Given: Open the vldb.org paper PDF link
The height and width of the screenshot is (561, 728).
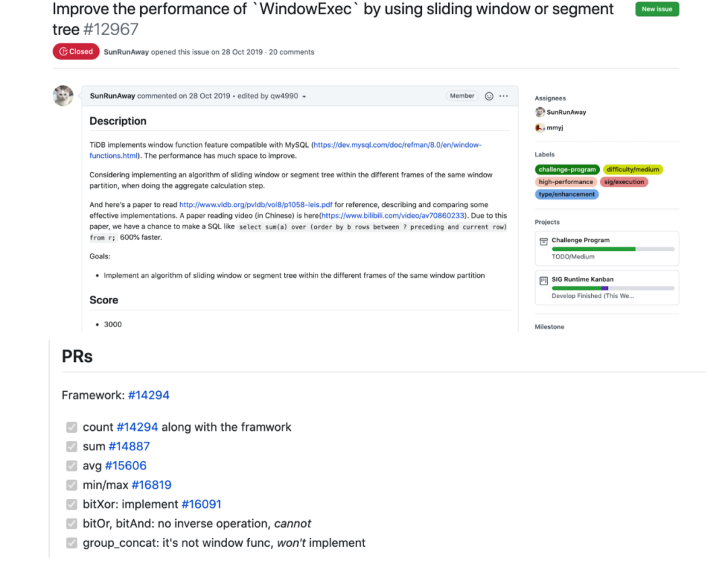Looking at the screenshot, I should (255, 205).
